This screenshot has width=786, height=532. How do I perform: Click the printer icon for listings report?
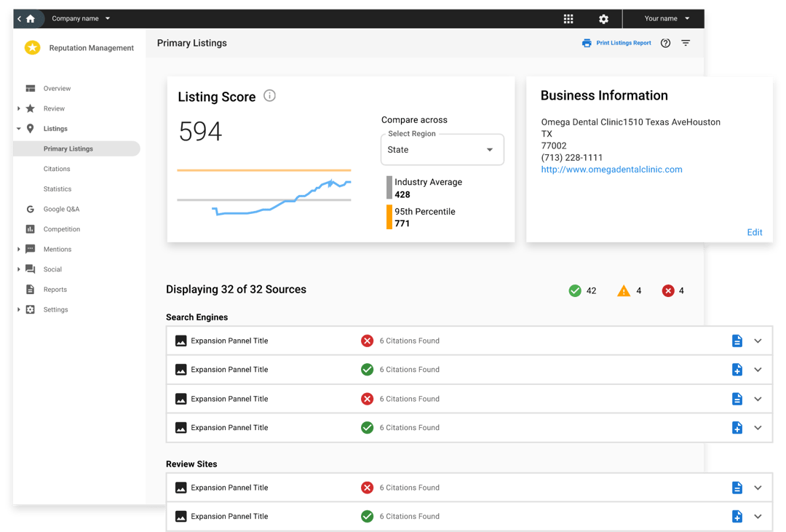(x=587, y=43)
